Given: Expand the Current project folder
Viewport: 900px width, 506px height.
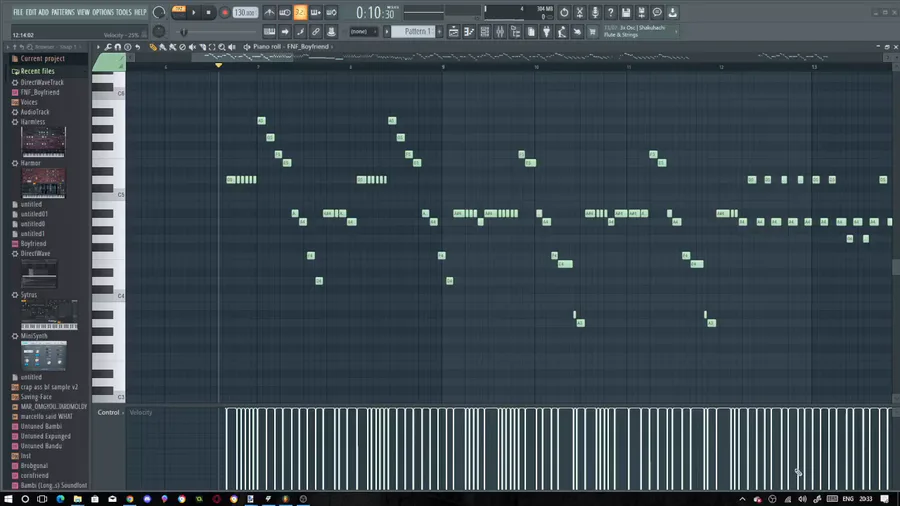Looking at the screenshot, I should tap(42, 59).
